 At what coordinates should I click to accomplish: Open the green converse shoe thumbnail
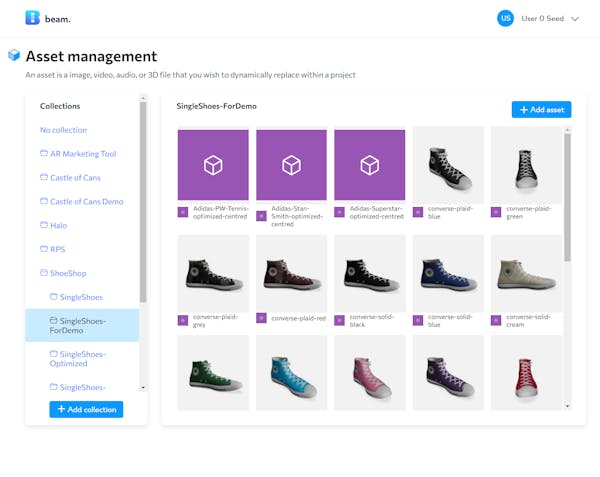(x=213, y=373)
